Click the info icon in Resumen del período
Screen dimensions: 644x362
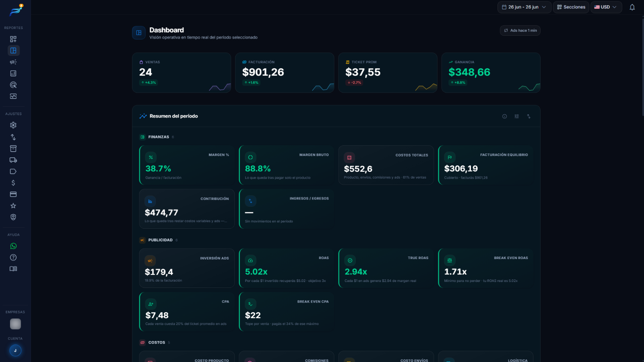click(504, 116)
